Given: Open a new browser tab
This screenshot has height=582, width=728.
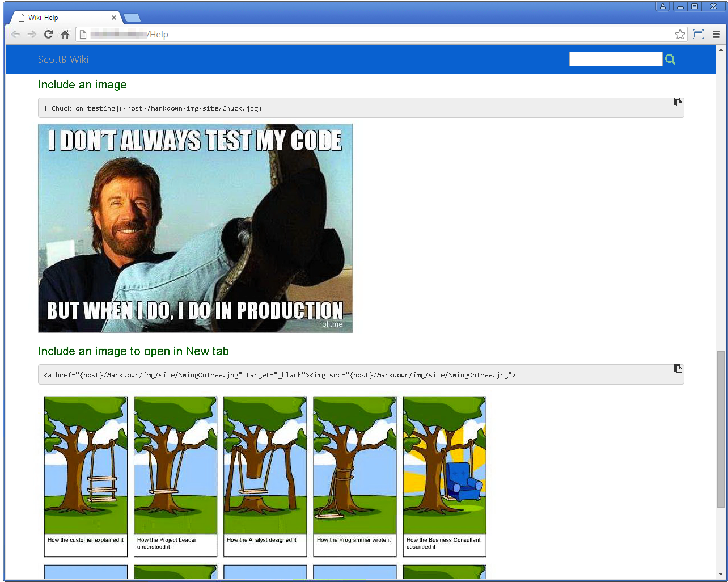Looking at the screenshot, I should click(132, 18).
